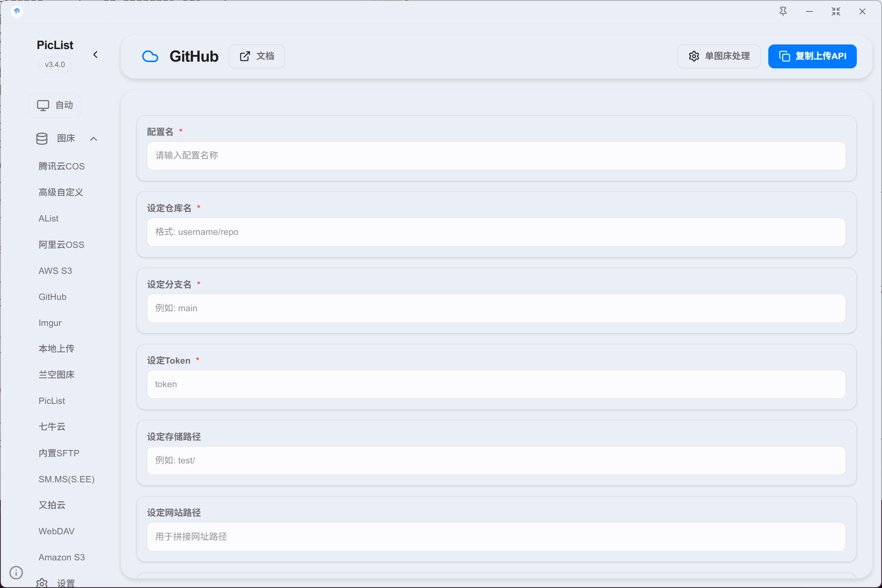The width and height of the screenshot is (882, 588).
Task: Select 本地上传 in sidebar
Action: [57, 349]
